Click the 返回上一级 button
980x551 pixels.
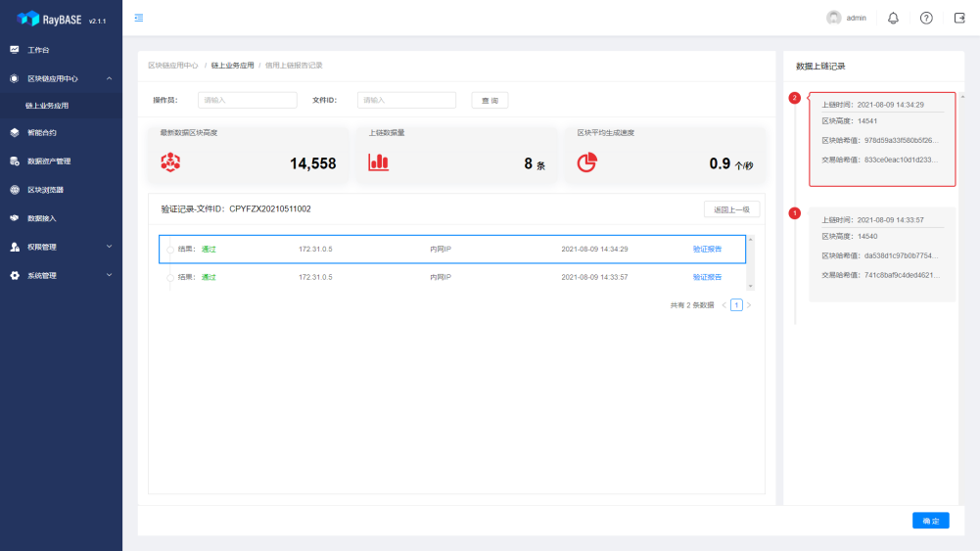(731, 209)
